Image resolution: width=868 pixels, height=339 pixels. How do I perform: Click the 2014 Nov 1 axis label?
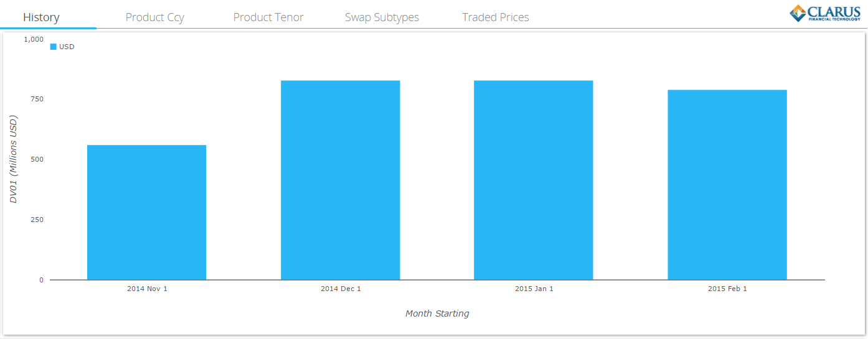point(147,289)
